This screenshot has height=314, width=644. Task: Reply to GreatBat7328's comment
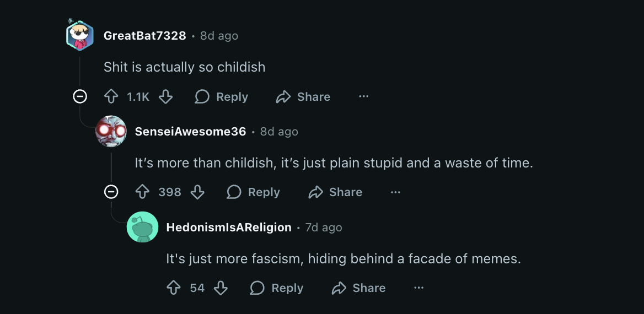[x=222, y=97]
